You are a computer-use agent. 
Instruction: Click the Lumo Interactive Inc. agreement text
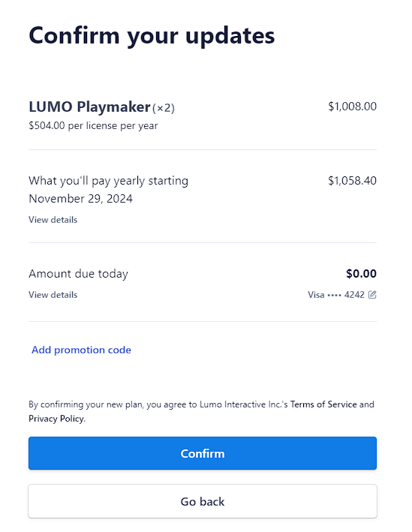(x=244, y=404)
